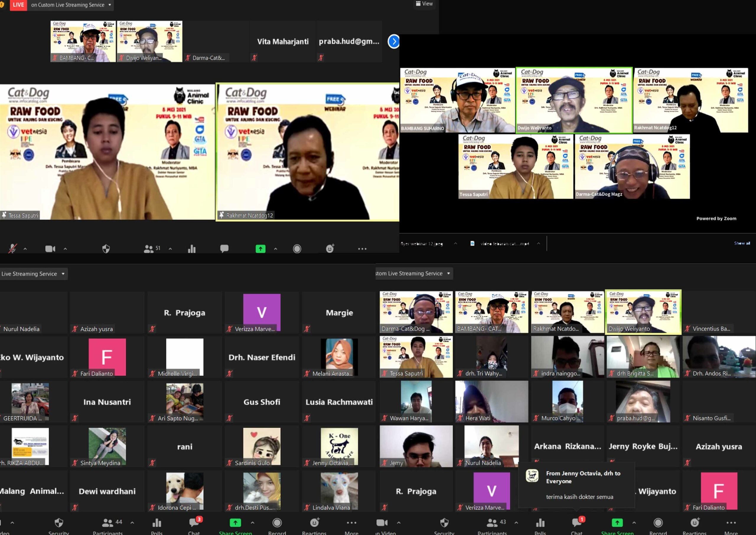Open Polls in the 44-participant toolbar
756x535 pixels.
[157, 526]
